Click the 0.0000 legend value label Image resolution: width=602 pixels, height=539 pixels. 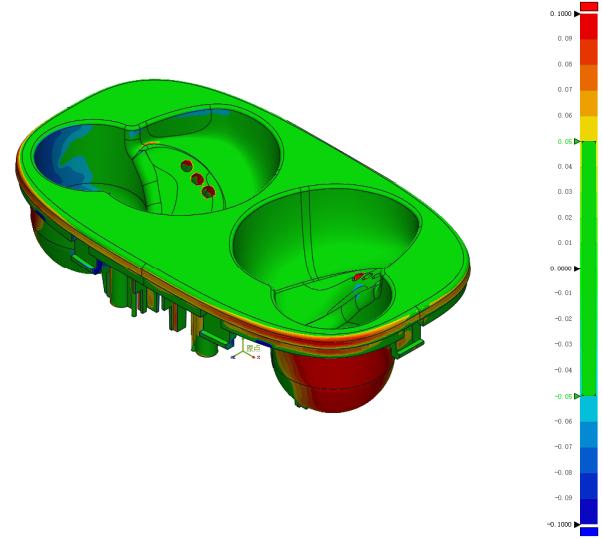(560, 268)
